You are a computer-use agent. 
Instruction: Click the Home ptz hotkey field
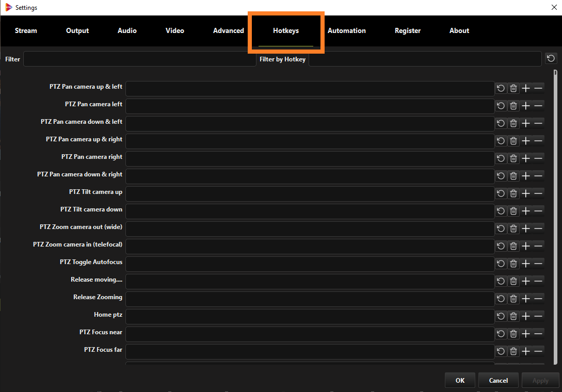click(x=310, y=317)
